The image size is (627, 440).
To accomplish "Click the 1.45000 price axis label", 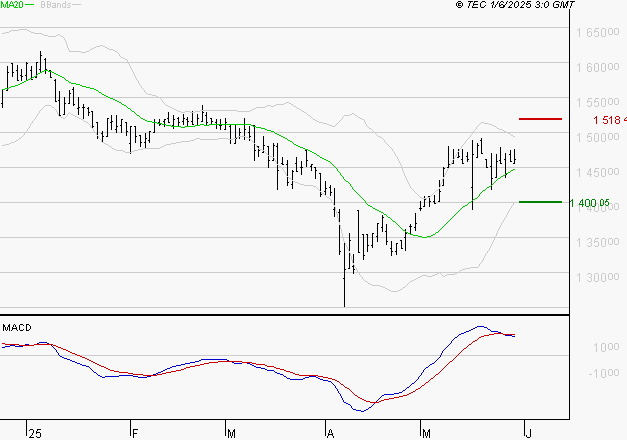I will (x=598, y=173).
